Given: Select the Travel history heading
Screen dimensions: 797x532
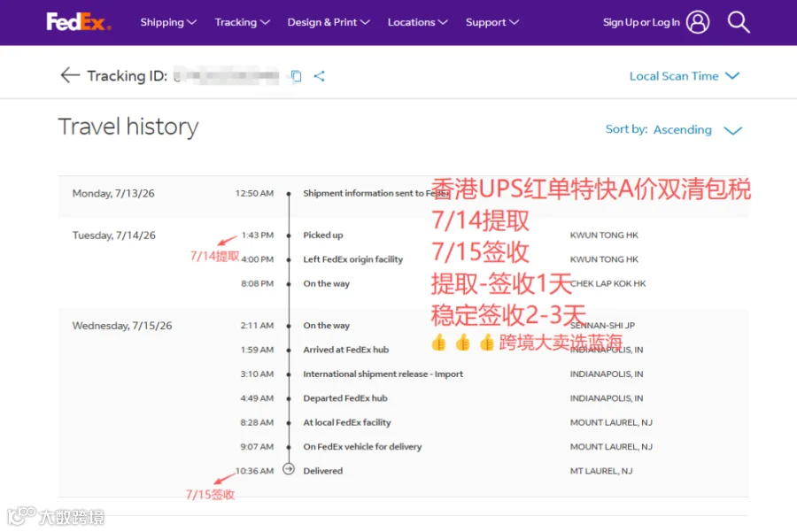Looking at the screenshot, I should 128,127.
